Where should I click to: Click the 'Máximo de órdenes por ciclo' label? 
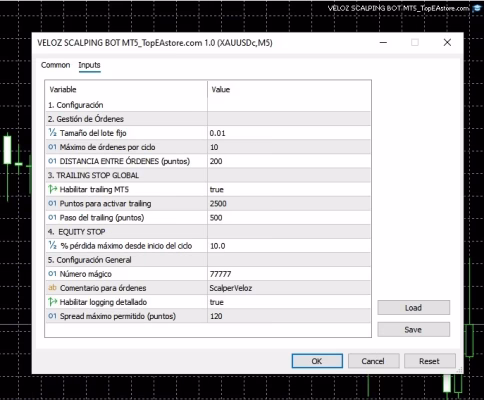107,147
